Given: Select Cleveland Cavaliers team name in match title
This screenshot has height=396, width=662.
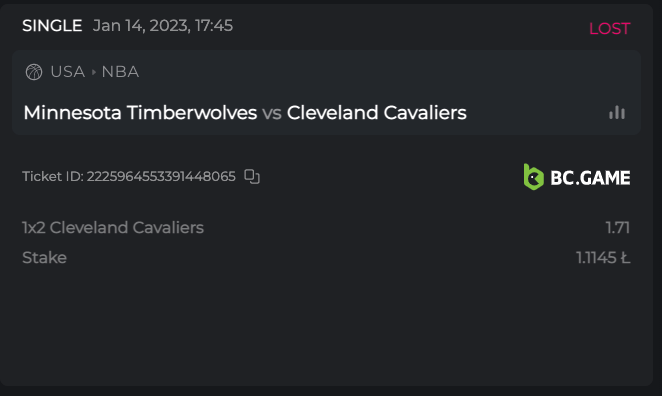Looking at the screenshot, I should click(377, 113).
